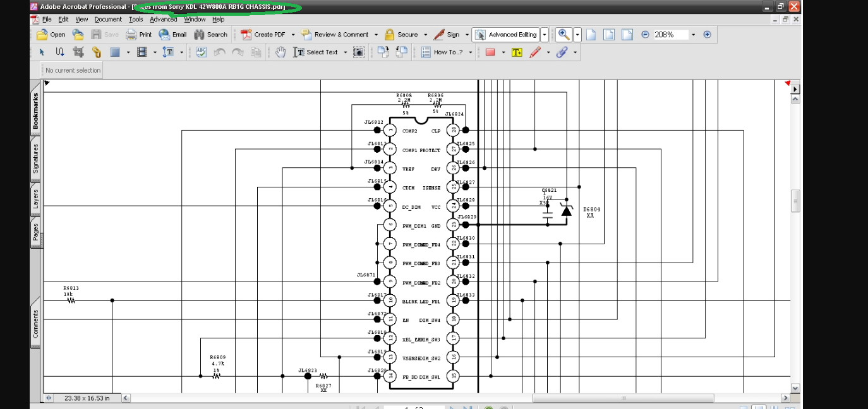
Task: Click the Create PDF from Web Page icon
Action: point(78,35)
